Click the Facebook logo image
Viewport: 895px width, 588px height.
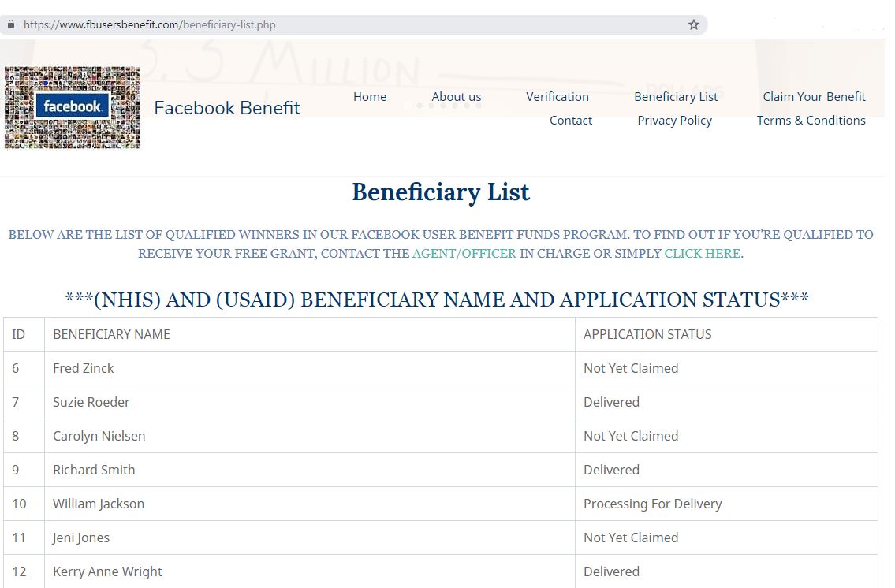click(x=73, y=108)
